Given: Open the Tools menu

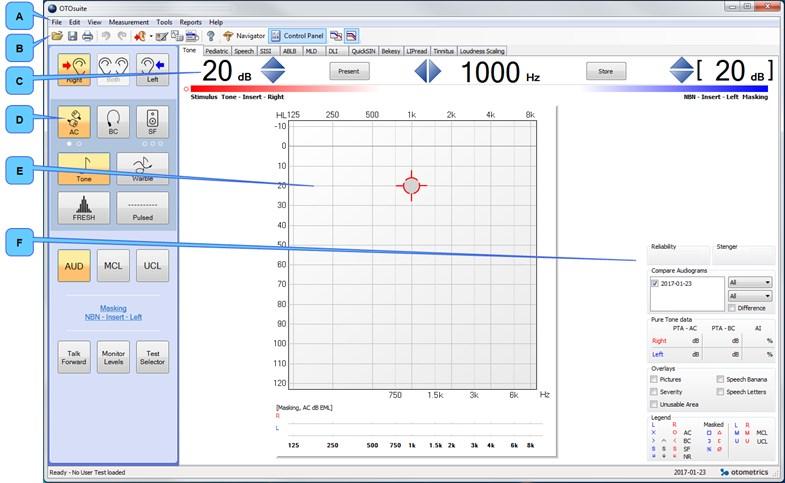Looking at the screenshot, I should (164, 22).
